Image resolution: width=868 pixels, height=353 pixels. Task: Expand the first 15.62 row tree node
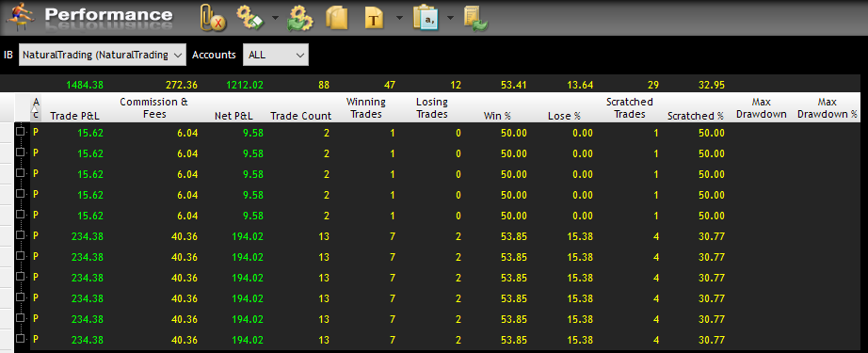tap(21, 132)
